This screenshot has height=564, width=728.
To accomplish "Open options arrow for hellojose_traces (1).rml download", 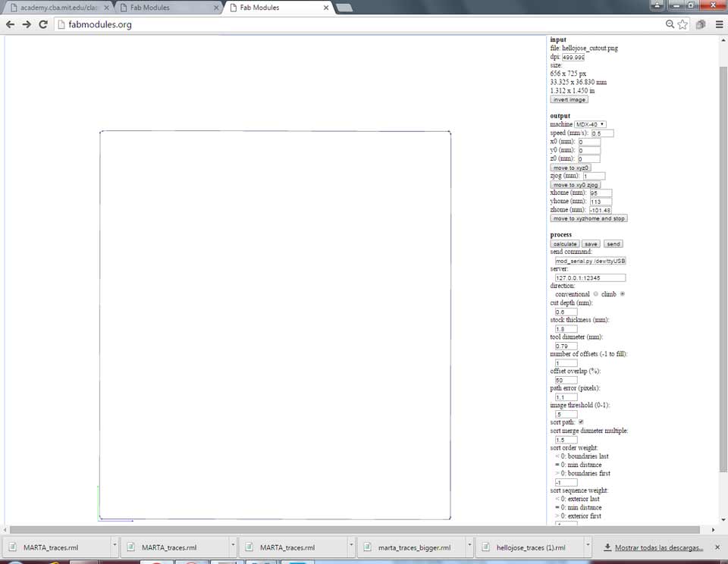I will [588, 545].
